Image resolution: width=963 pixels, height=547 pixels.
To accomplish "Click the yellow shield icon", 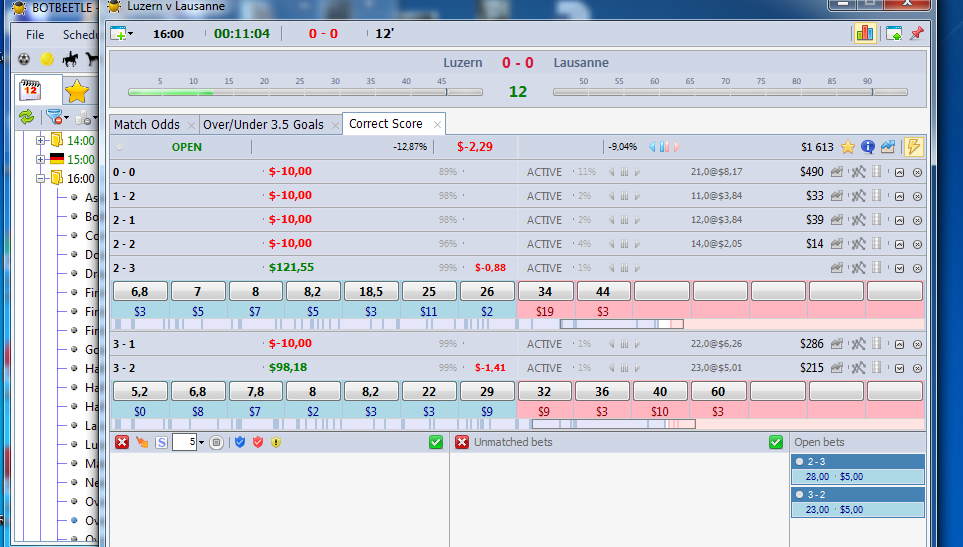I will coord(276,442).
